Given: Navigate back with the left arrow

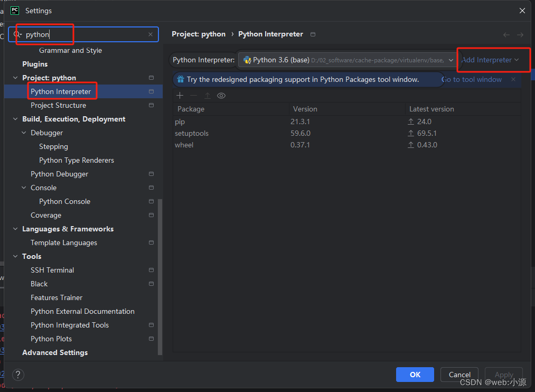Looking at the screenshot, I should click(506, 35).
